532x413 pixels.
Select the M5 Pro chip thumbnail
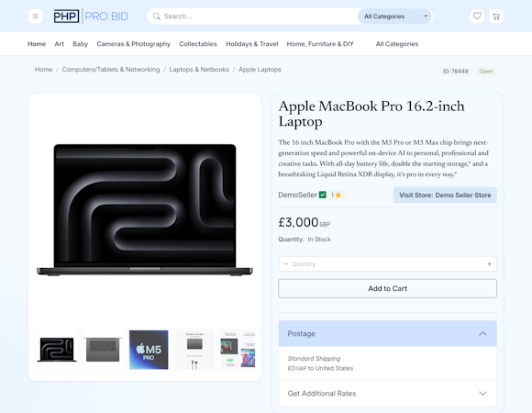(x=149, y=350)
